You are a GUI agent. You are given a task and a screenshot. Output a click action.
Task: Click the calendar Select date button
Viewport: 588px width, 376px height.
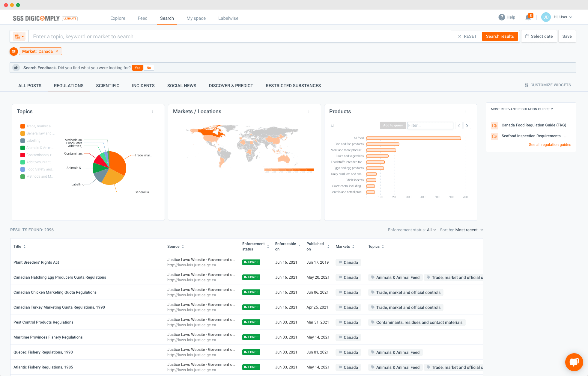[539, 36]
